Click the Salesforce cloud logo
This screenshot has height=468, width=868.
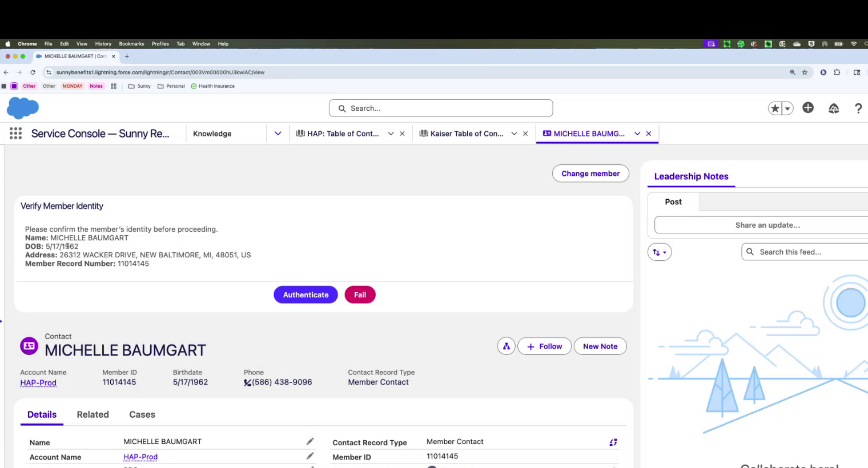click(x=23, y=108)
